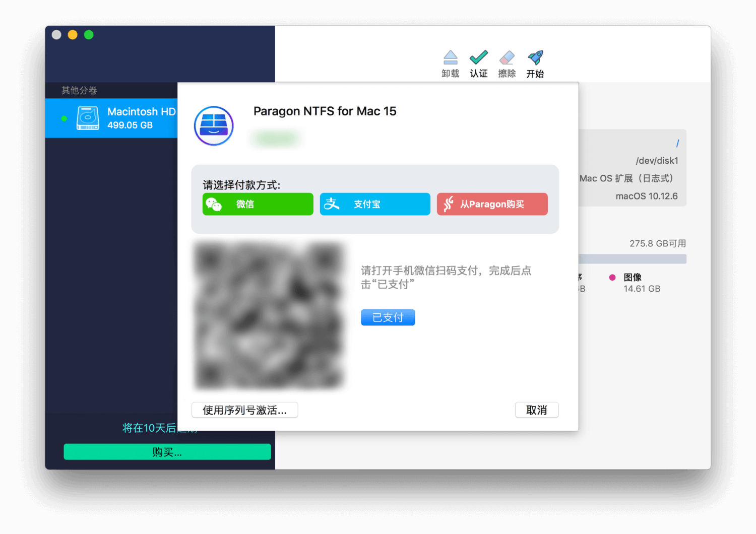Click the 开始 rocket icon

535,57
